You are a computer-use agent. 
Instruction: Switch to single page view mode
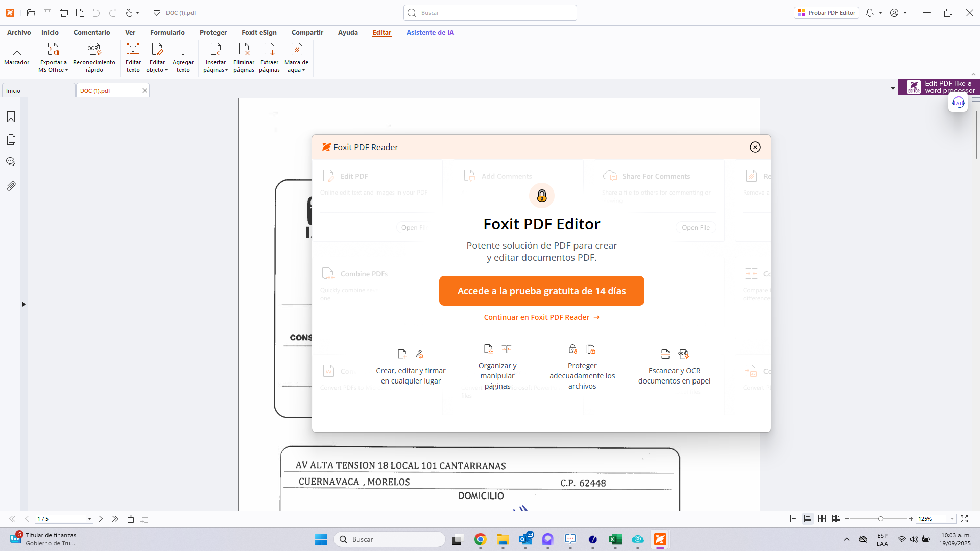click(x=793, y=519)
